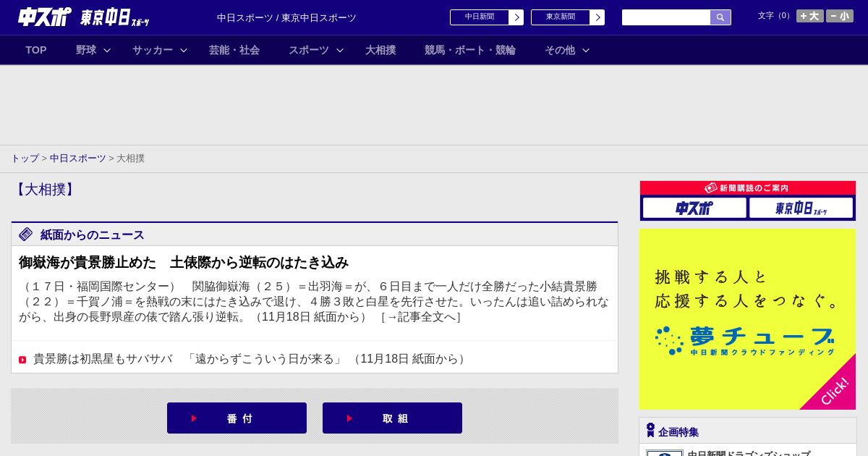868x456 pixels.
Task: Go to トップ breadcrumb link
Action: (25, 159)
